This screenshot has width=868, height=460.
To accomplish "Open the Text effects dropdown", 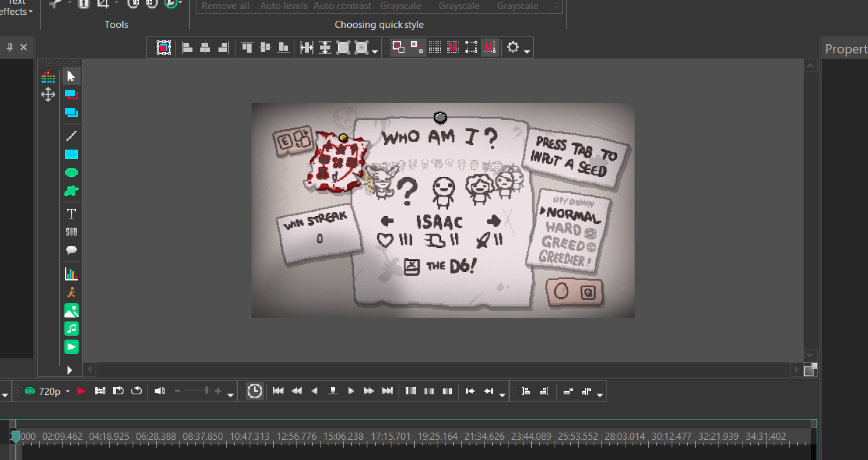I will (16, 8).
